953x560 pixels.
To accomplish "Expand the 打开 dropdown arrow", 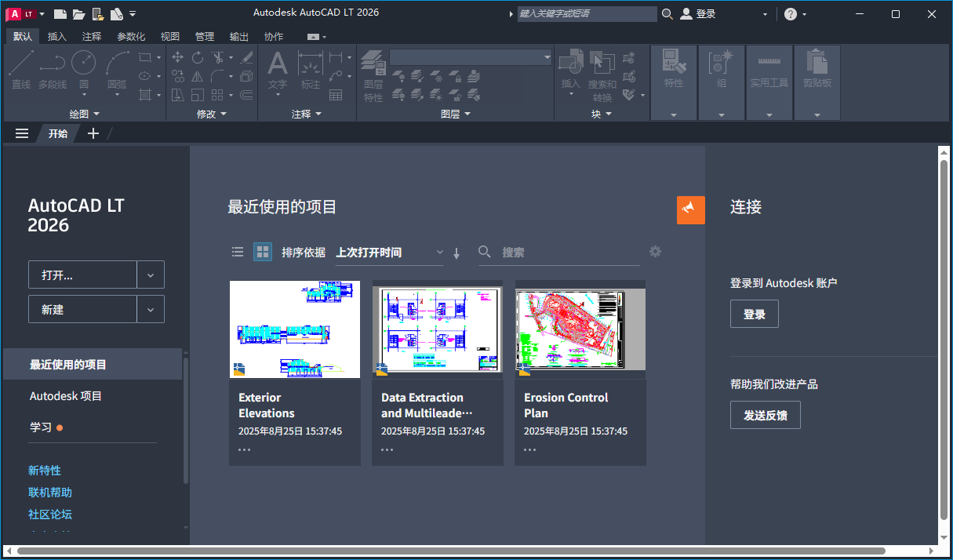I will [151, 275].
